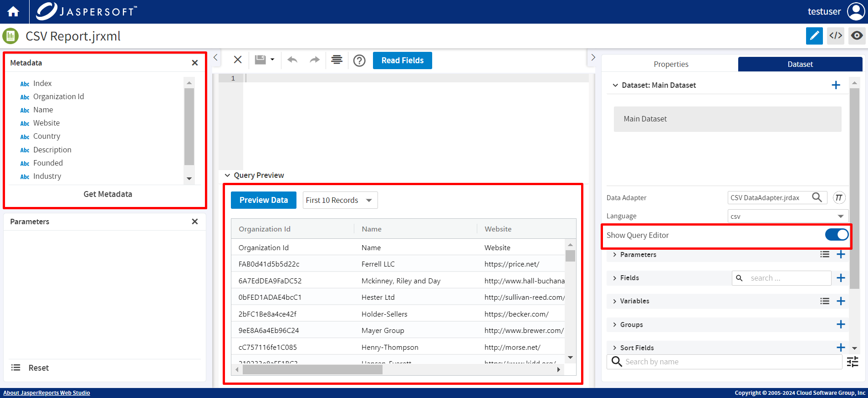Click the Reset parameters button

(x=38, y=368)
